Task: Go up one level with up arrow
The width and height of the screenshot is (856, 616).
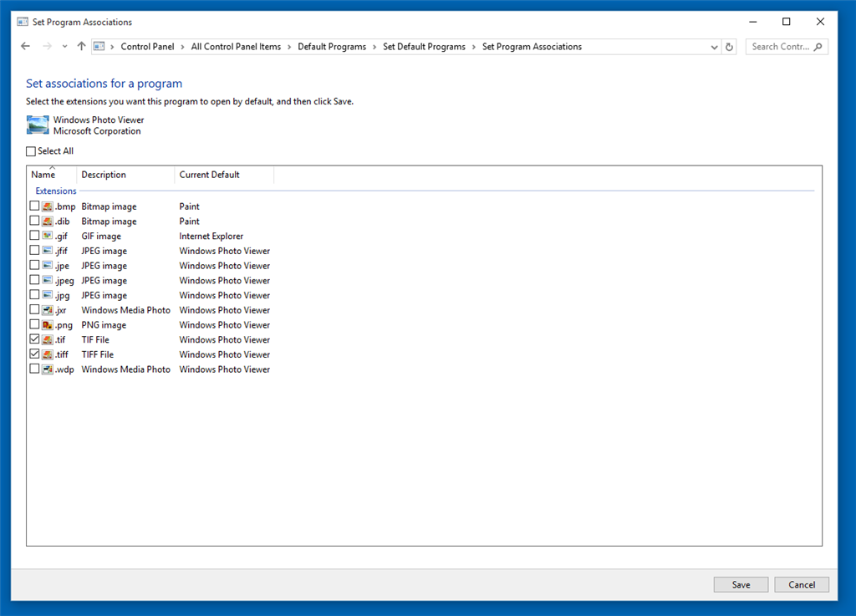Action: tap(81, 46)
